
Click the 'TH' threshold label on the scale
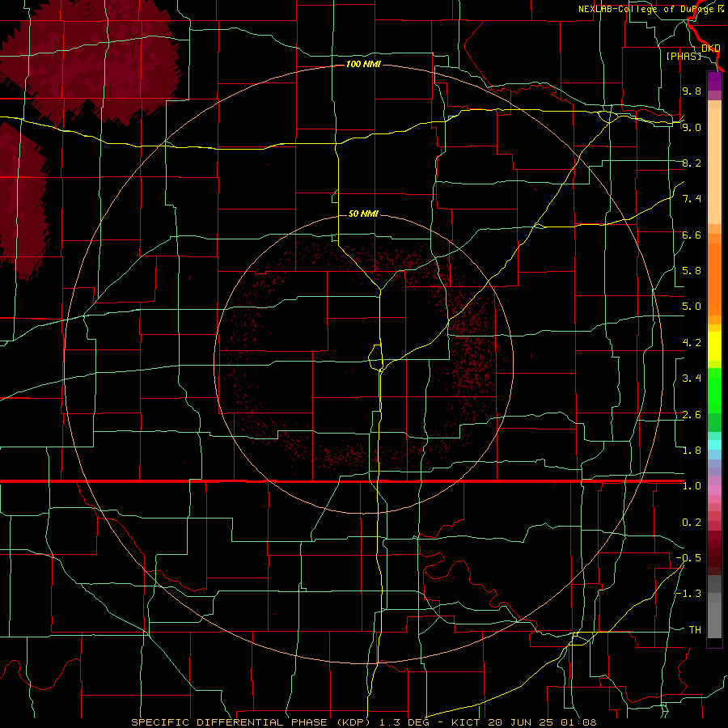point(695,630)
